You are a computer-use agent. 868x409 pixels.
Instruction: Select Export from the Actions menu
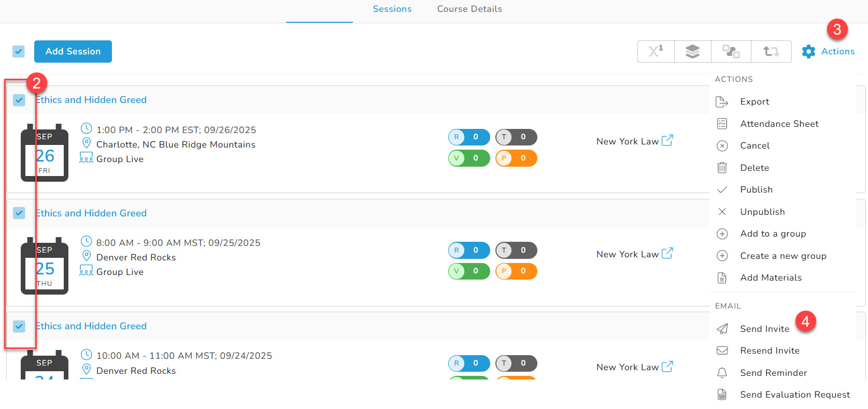(755, 101)
